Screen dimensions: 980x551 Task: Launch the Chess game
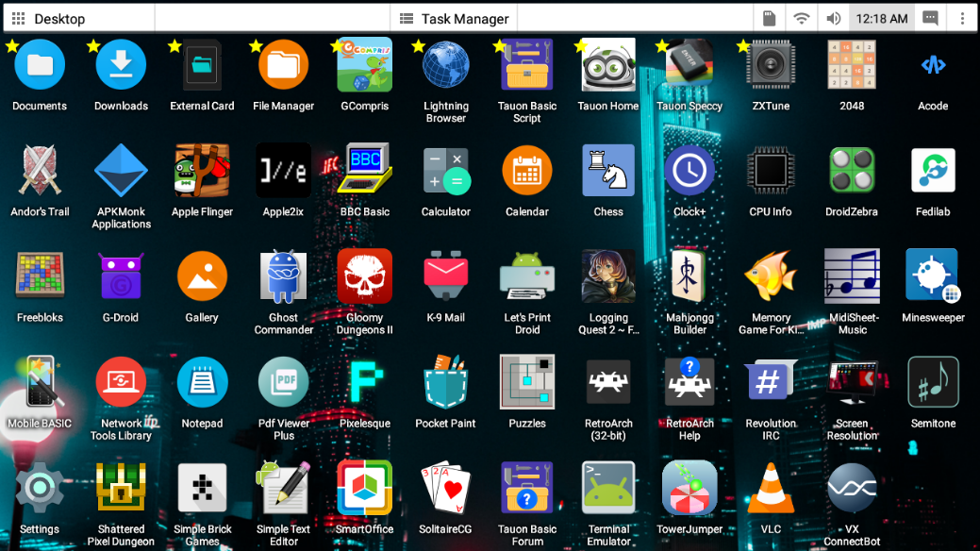(x=608, y=171)
